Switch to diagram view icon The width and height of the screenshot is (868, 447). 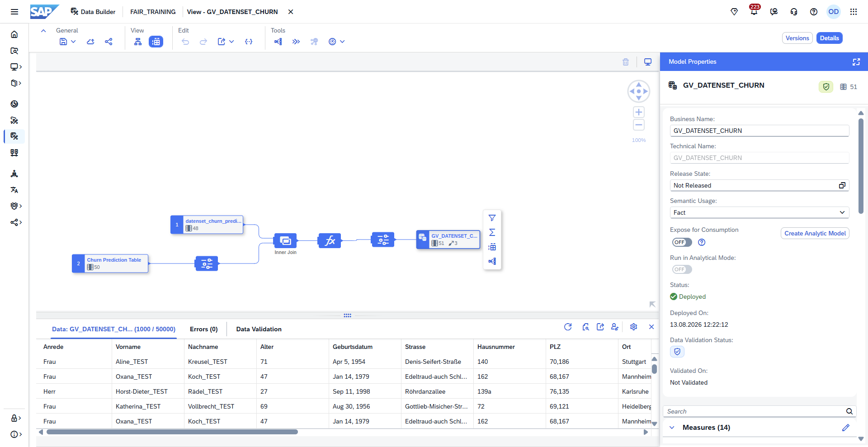pyautogui.click(x=138, y=42)
